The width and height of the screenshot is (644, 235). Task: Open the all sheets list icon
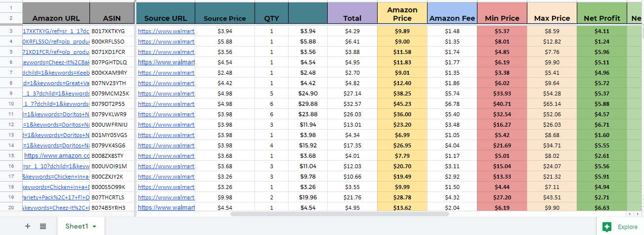[43, 226]
